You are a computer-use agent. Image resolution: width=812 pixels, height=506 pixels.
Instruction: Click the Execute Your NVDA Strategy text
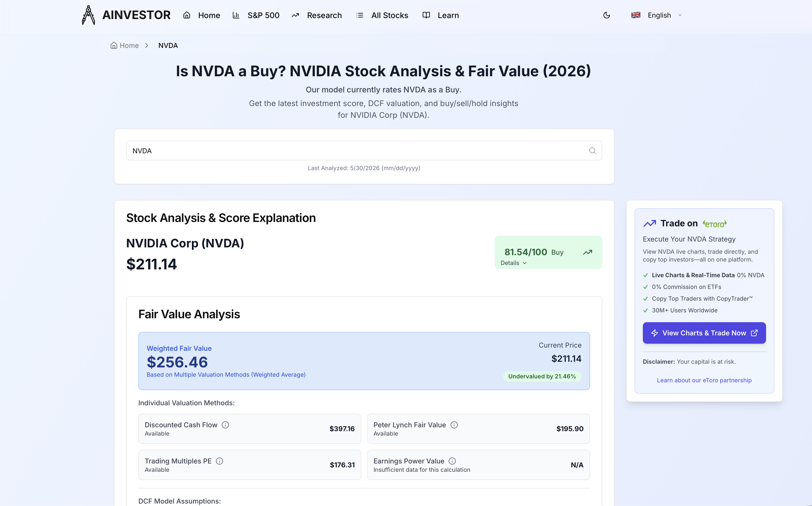pos(689,239)
